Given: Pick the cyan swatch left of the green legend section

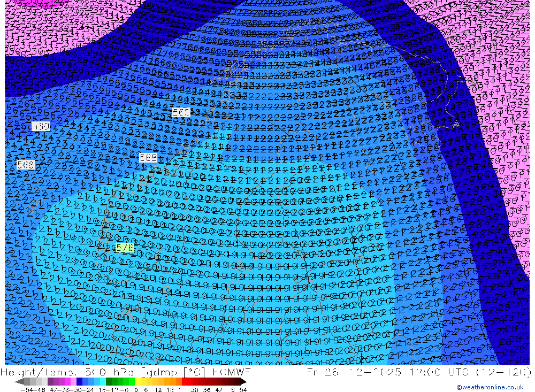Looking at the screenshot, I should (x=103, y=382).
